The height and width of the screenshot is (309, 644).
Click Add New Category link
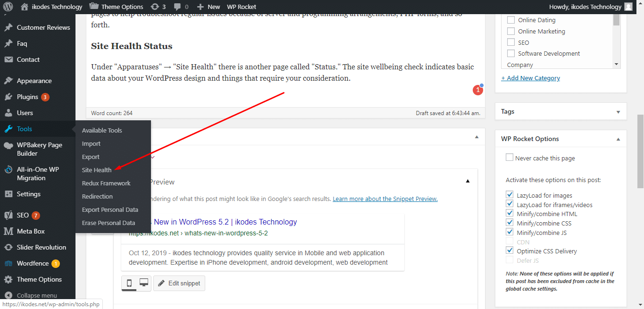(531, 78)
